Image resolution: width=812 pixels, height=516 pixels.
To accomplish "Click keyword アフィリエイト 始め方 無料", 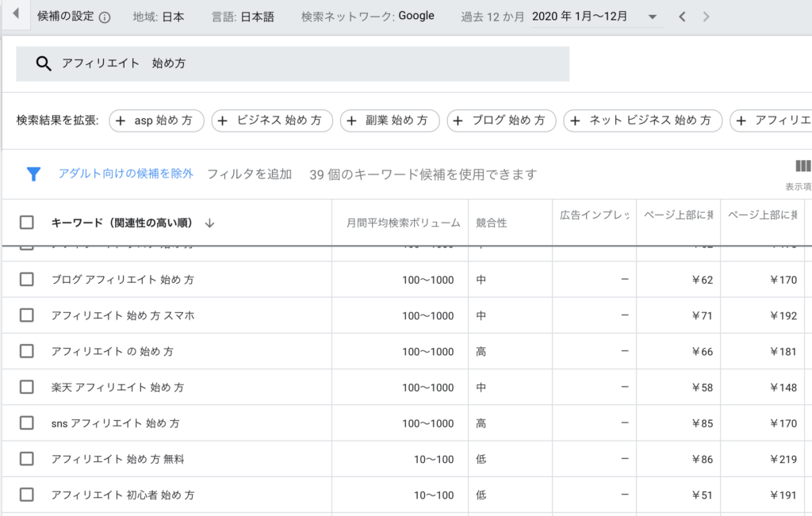I will tap(117, 459).
